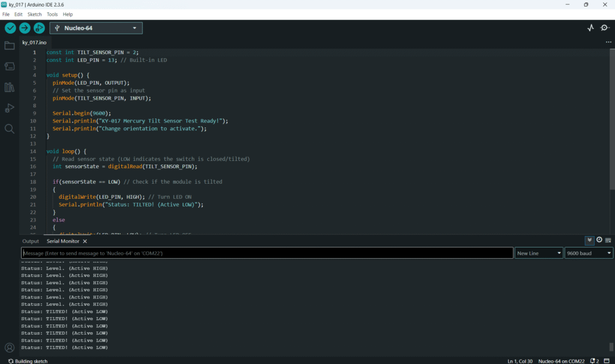The width and height of the screenshot is (615, 364).
Task: Clear the serial monitor output
Action: [x=608, y=240]
